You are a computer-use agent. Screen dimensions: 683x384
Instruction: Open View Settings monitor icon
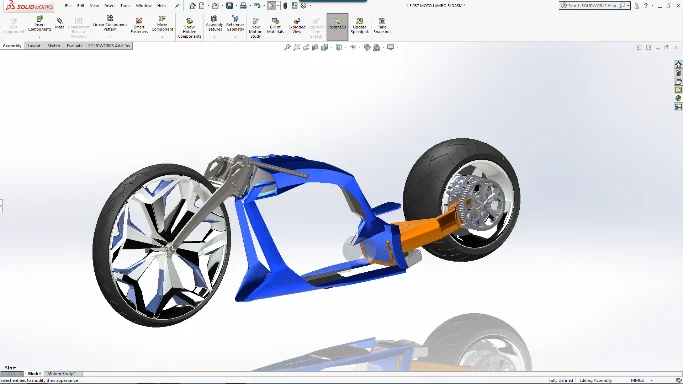(x=390, y=47)
